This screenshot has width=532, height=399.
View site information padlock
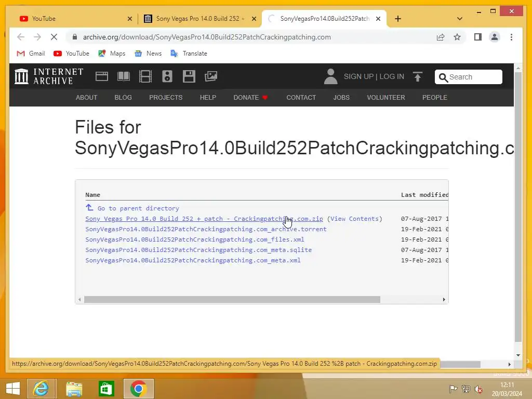click(75, 37)
